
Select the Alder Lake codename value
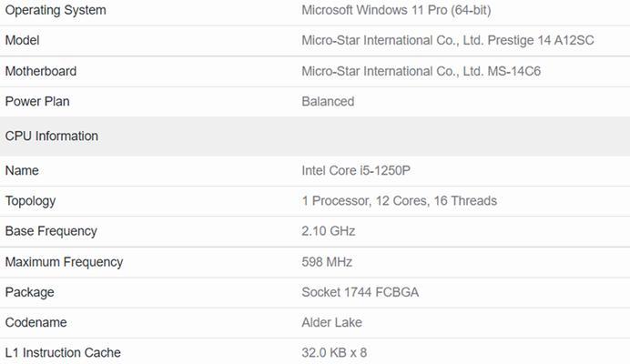click(331, 322)
